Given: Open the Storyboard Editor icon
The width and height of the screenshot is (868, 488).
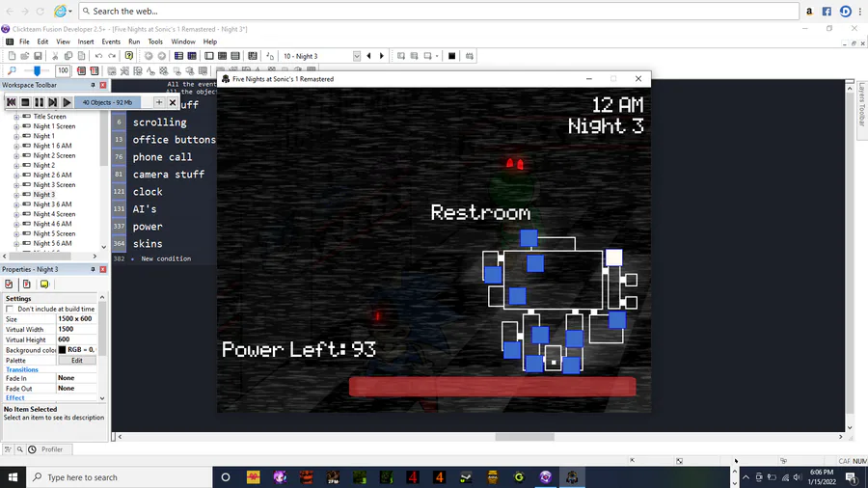Looking at the screenshot, I should coord(178,56).
